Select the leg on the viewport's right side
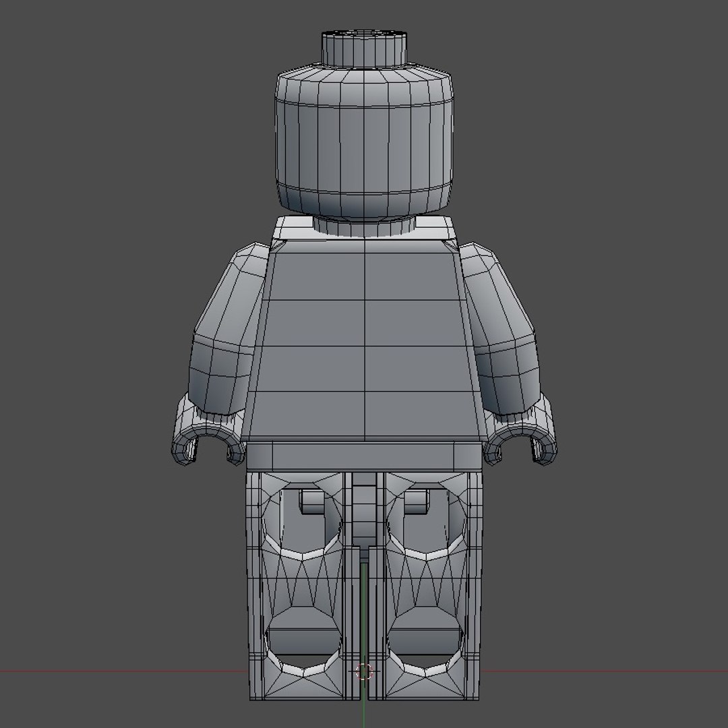 425,586
